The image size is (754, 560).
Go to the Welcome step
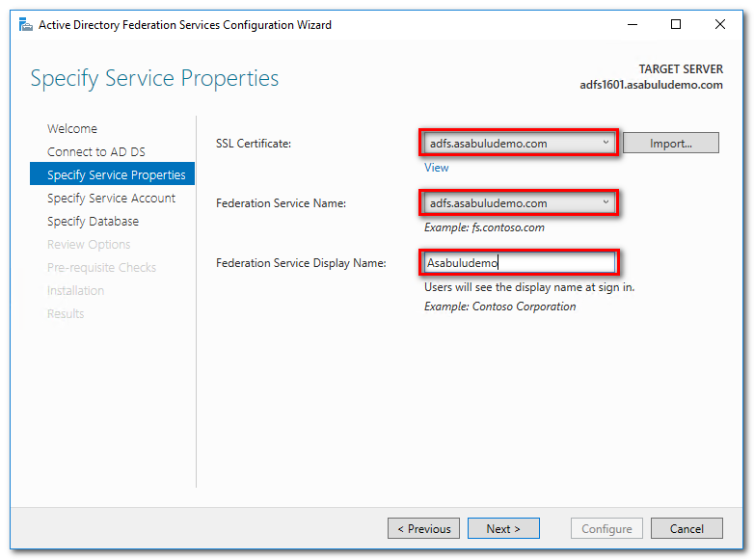click(72, 129)
